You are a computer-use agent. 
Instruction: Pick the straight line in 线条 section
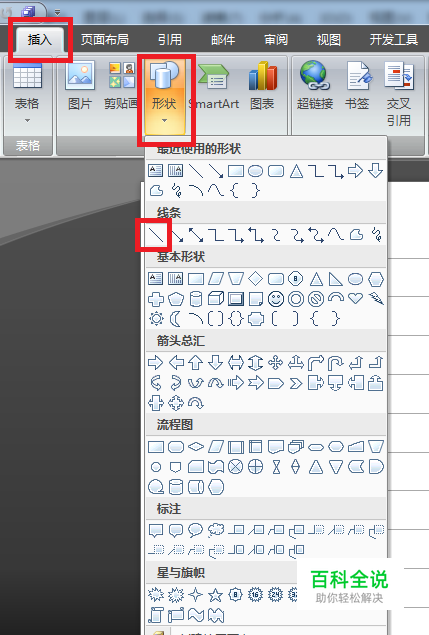[x=156, y=235]
